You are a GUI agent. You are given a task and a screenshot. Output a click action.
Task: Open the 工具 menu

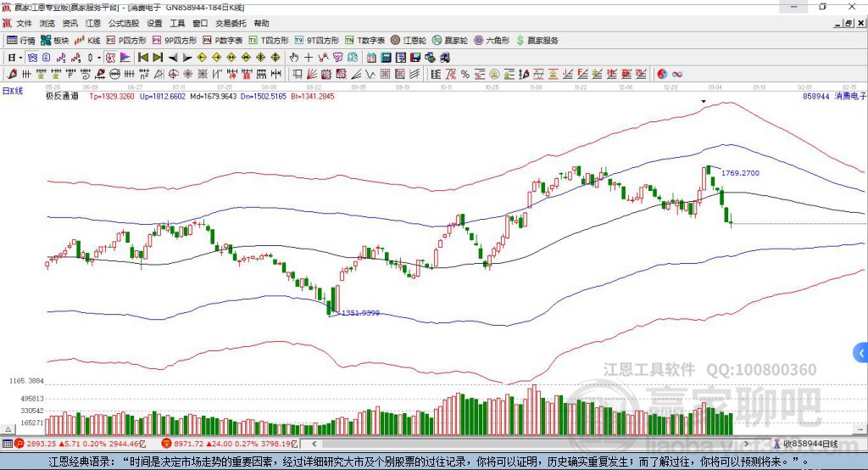pos(177,23)
